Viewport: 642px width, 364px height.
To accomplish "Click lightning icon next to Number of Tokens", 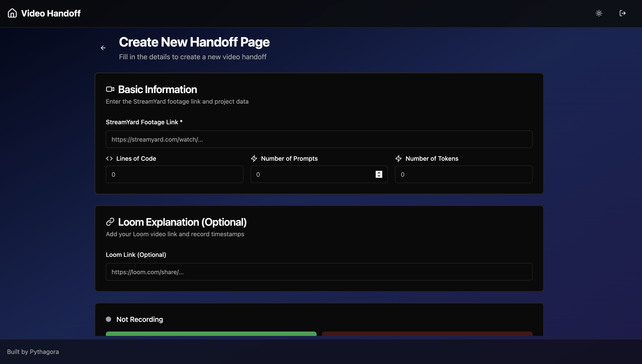I will 399,159.
